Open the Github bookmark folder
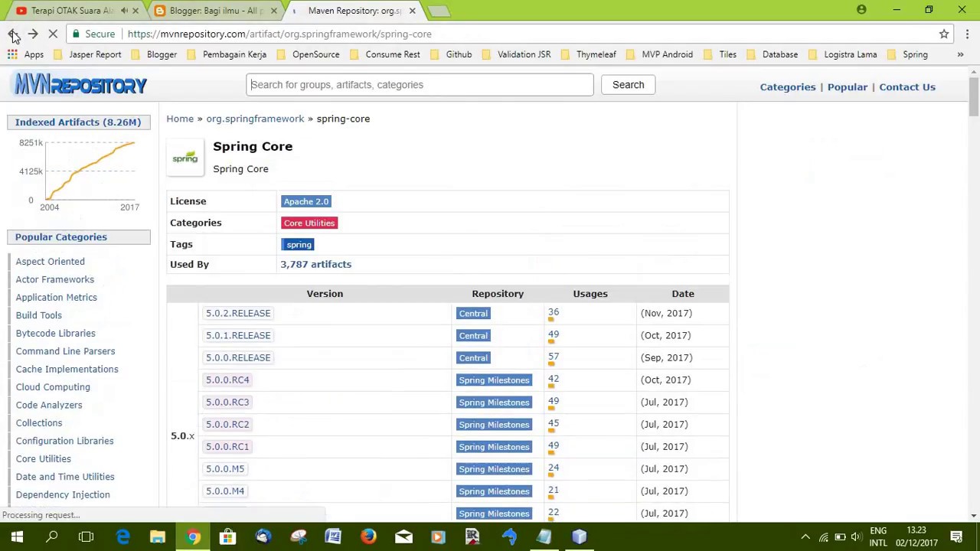 451,54
